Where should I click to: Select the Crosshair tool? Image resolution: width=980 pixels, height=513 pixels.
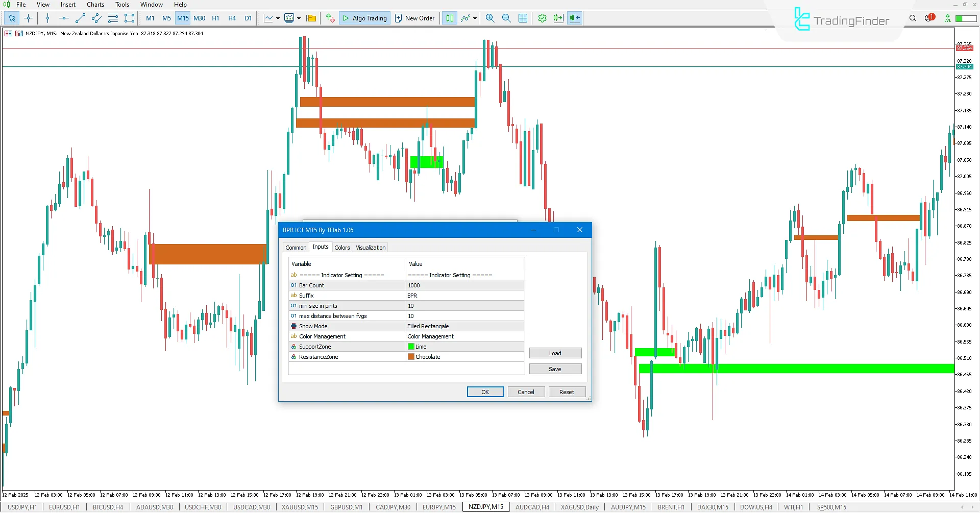[x=28, y=18]
